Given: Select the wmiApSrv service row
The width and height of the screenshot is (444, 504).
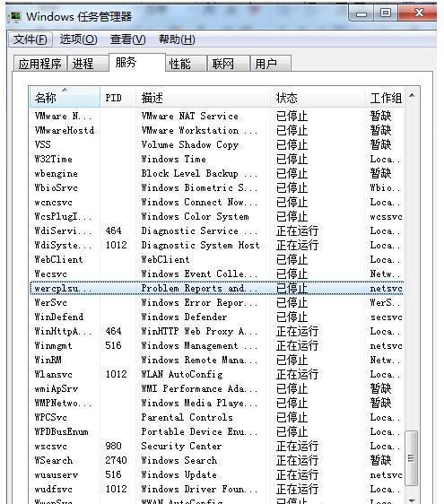Looking at the screenshot, I should (217, 388).
